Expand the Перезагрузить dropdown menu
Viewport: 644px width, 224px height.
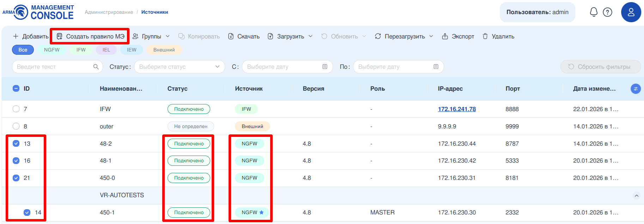click(x=431, y=36)
